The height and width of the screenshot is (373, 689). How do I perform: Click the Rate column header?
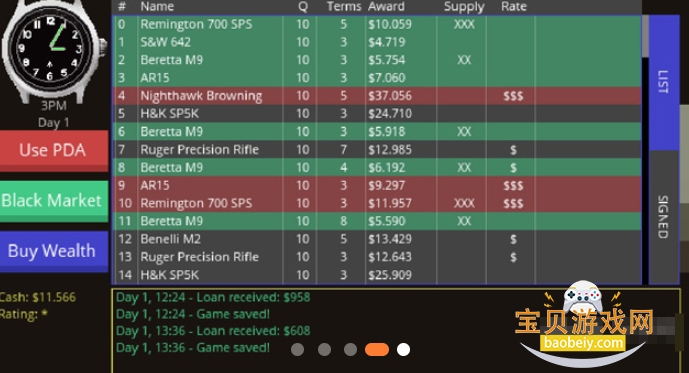coord(514,6)
